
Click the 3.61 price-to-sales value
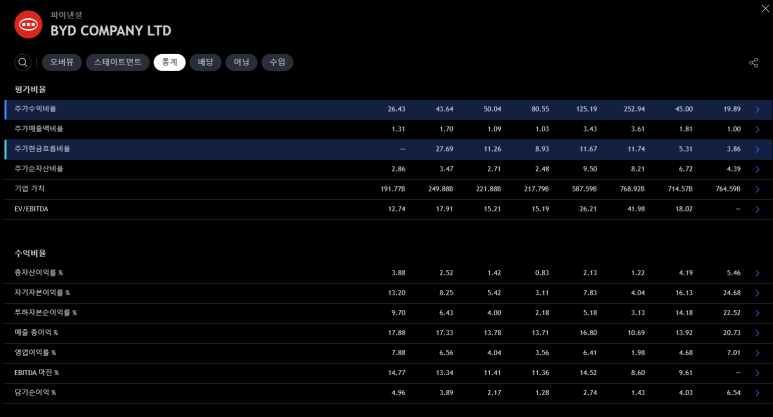[x=637, y=129]
